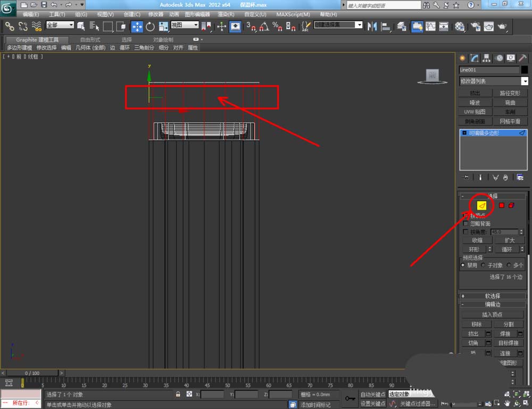The width and height of the screenshot is (532, 409).
Task: Activate the Select Object arrow tool
Action: 81,27
